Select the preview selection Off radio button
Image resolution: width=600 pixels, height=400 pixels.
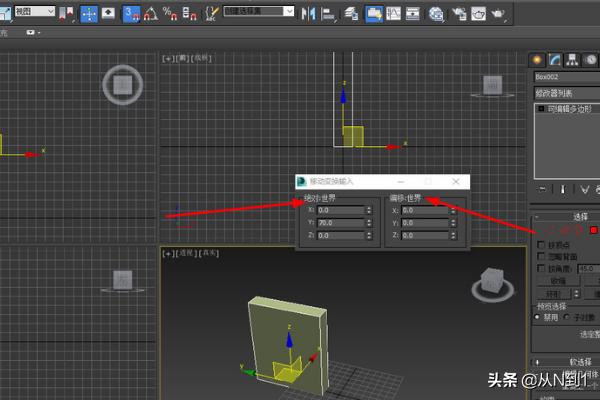tap(537, 317)
